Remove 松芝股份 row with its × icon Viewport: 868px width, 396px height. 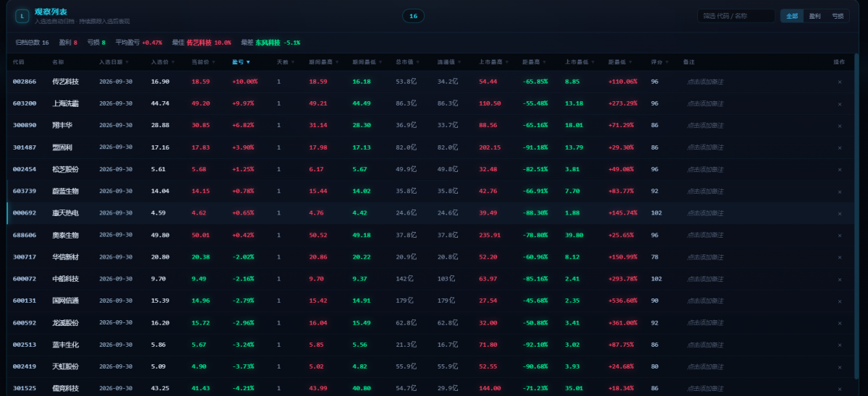click(x=839, y=169)
